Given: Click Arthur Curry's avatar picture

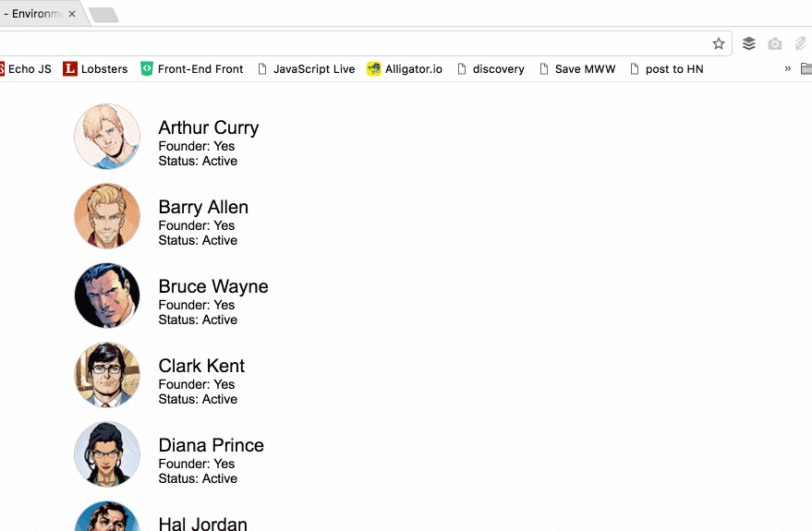Looking at the screenshot, I should point(107,137).
